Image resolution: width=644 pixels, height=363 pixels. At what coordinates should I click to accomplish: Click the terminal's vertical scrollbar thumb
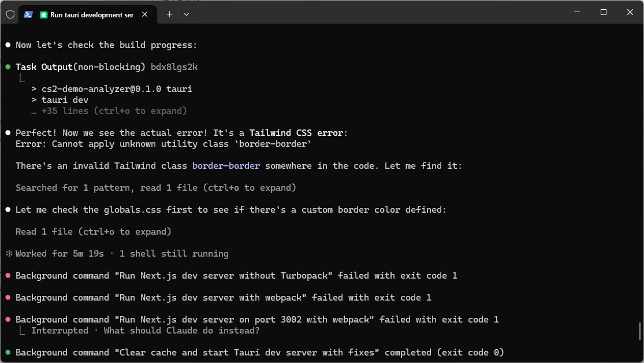click(x=640, y=331)
